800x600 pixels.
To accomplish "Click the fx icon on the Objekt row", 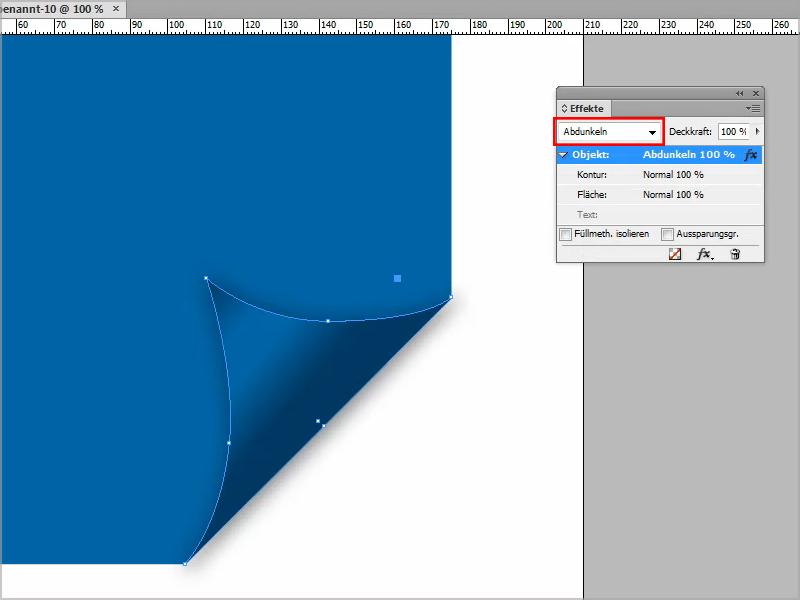I will (x=749, y=155).
